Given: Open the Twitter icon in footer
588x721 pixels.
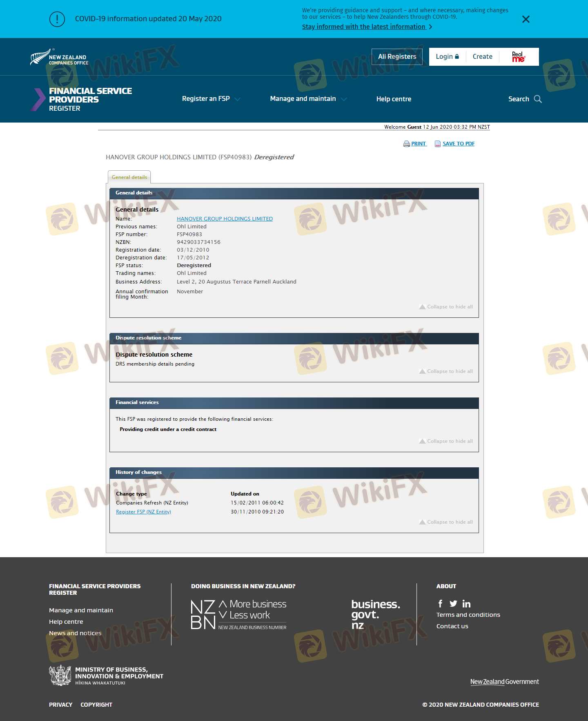Looking at the screenshot, I should coord(453,604).
